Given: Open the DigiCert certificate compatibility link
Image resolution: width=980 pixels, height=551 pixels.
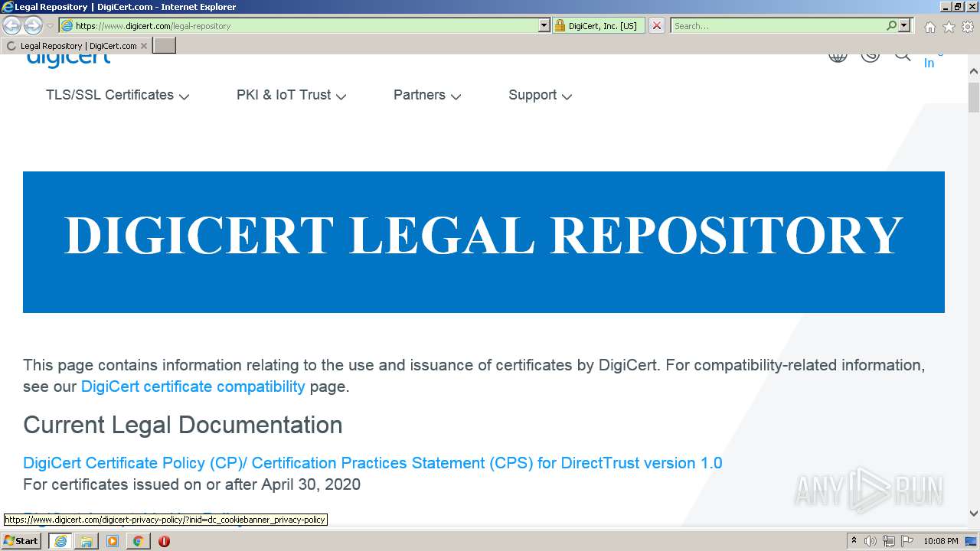Looking at the screenshot, I should (x=193, y=386).
